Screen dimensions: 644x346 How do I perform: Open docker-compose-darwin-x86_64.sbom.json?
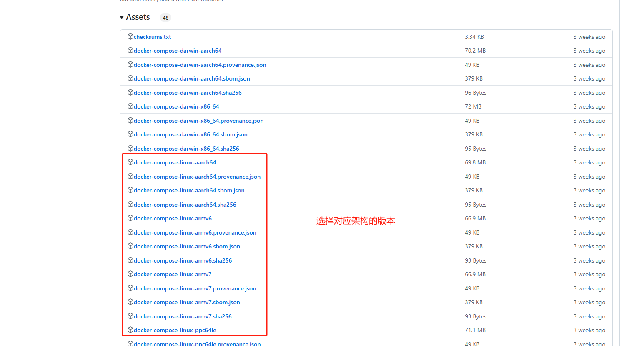(190, 134)
